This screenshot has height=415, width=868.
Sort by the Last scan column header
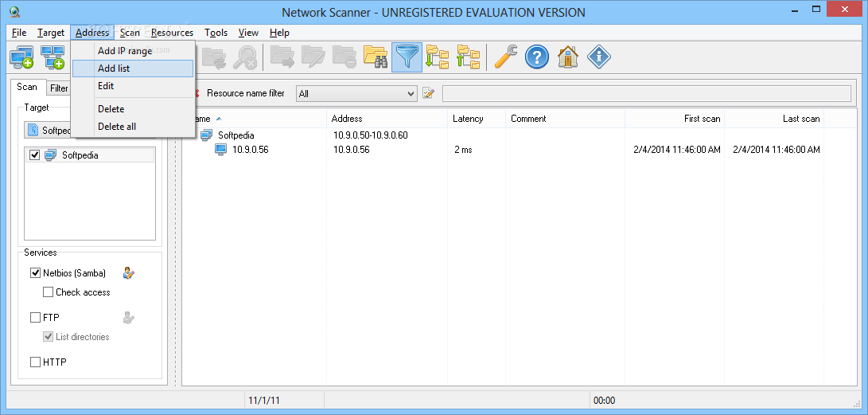click(x=775, y=119)
